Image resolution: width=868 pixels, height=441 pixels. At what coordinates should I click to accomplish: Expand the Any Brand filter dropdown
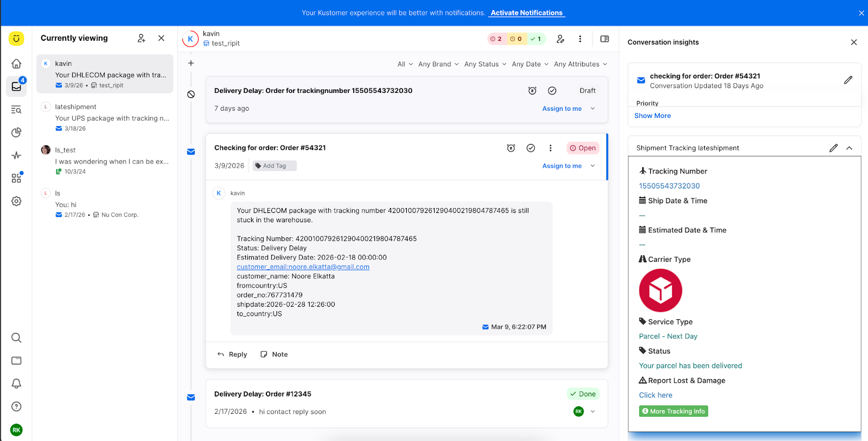coord(438,64)
